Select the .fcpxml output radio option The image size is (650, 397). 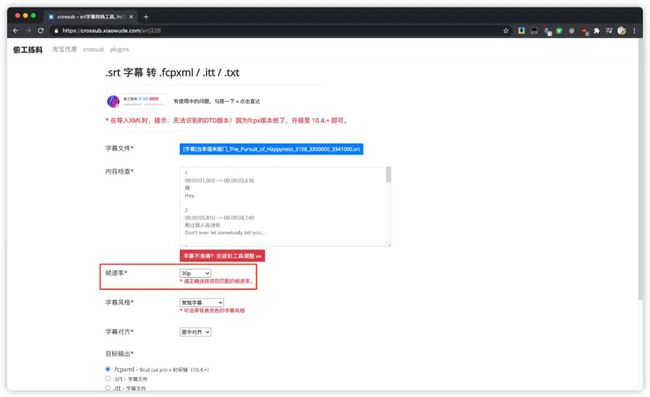108,369
